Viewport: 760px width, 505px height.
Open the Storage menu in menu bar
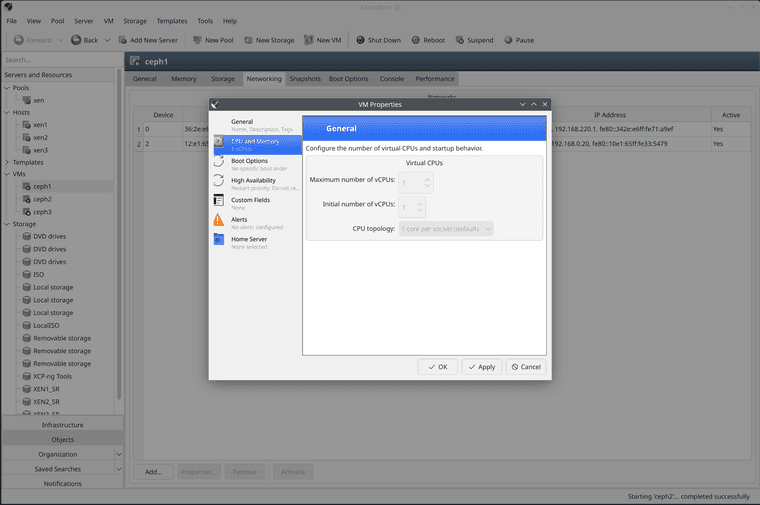135,20
